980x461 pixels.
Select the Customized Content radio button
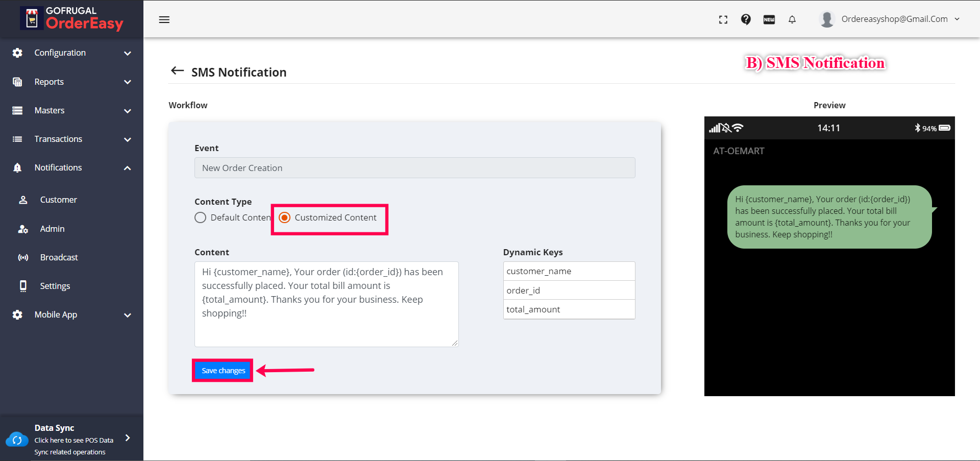(285, 217)
